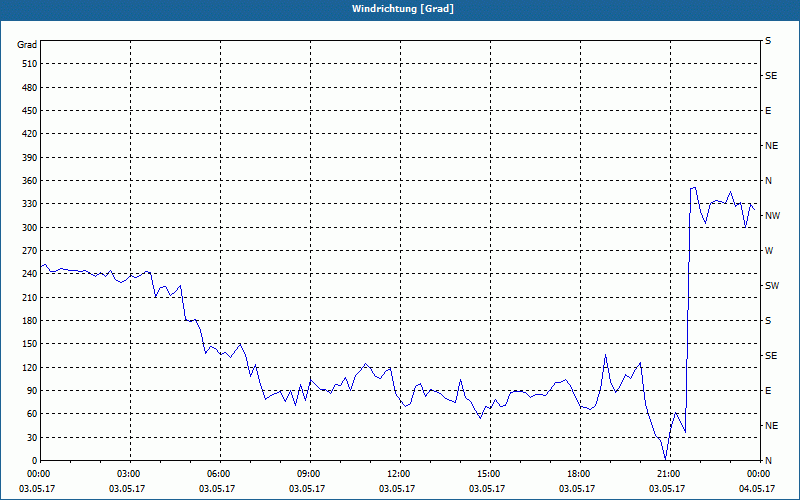Select the 06:00 time axis label
Screen dimensions: 800x500
click(217, 474)
